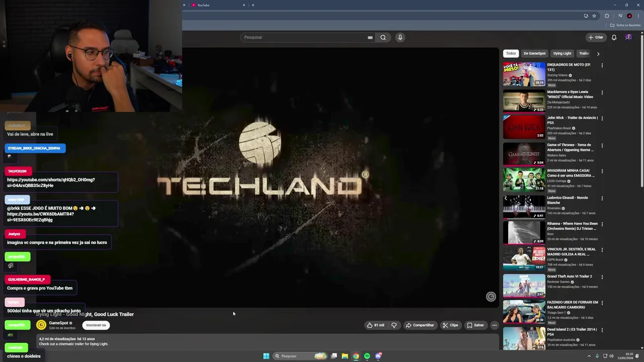Image resolution: width=644 pixels, height=362 pixels.
Task: Open the Chrome profile avatar icon
Action: [x=629, y=16]
